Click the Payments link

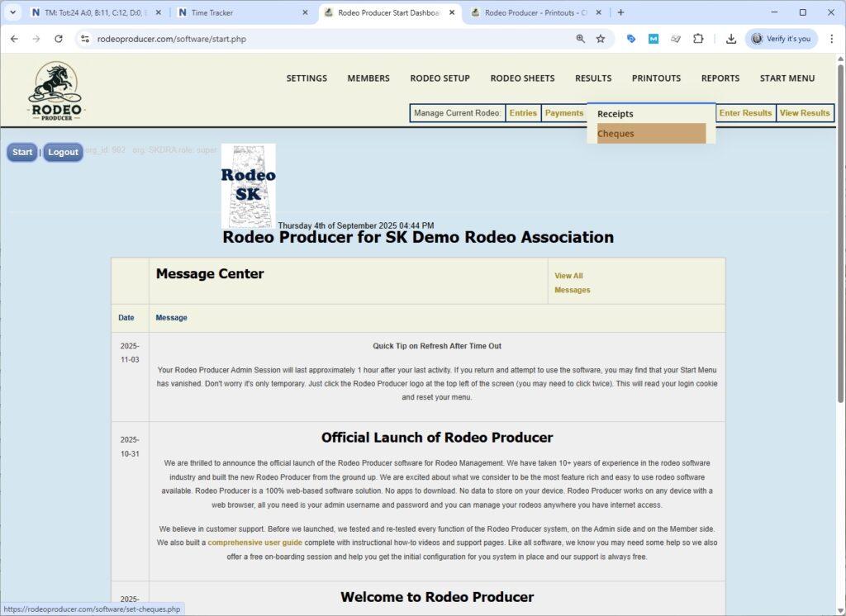tap(563, 113)
